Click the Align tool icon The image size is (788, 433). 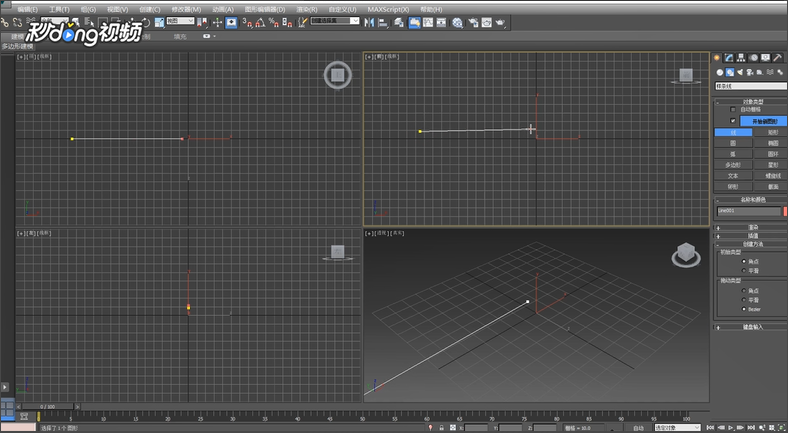pyautogui.click(x=383, y=22)
